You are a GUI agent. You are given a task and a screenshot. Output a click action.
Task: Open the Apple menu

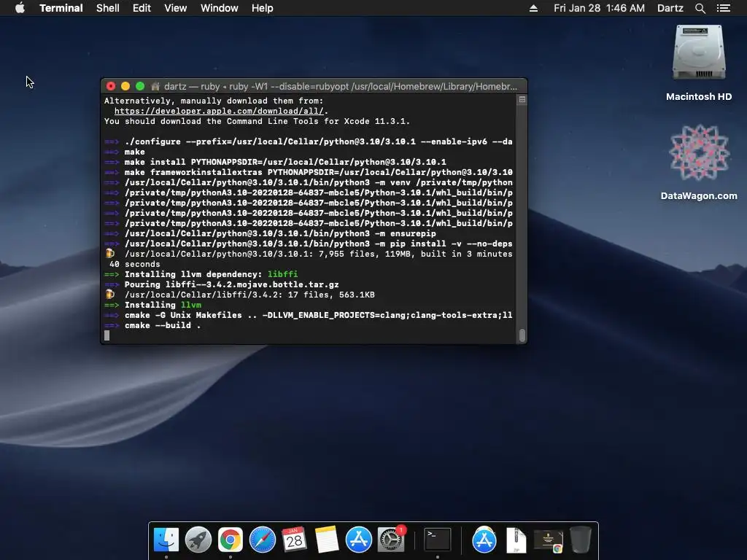[x=20, y=8]
